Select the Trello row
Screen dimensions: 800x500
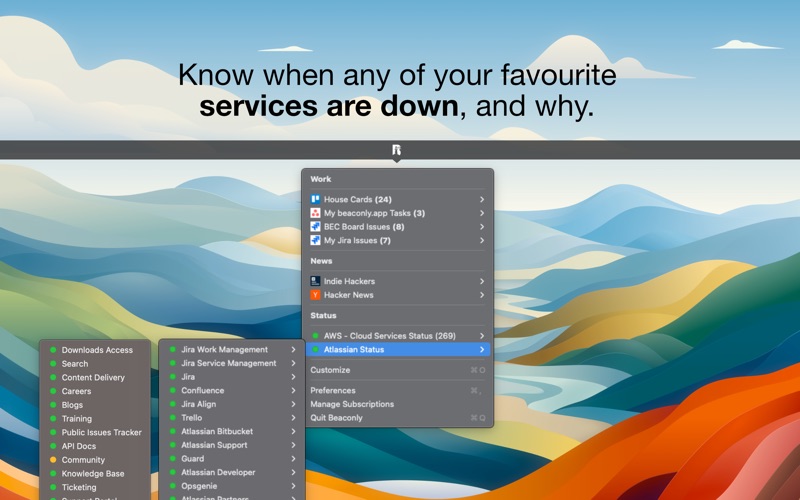click(x=232, y=418)
